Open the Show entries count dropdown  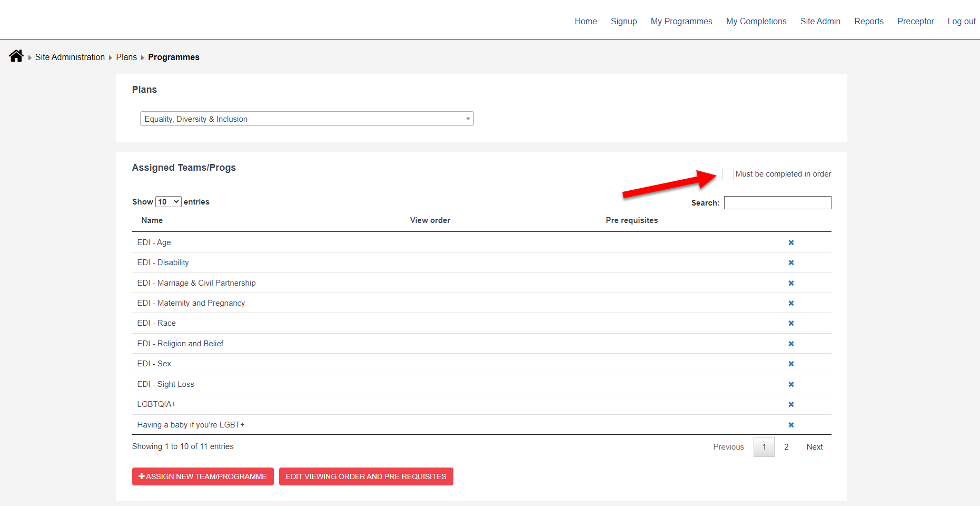pos(169,202)
